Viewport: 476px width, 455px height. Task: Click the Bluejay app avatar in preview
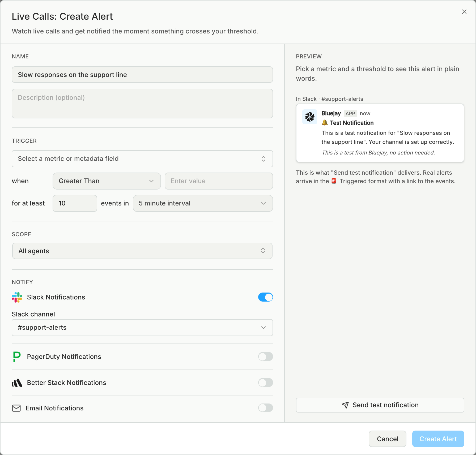coord(310,117)
